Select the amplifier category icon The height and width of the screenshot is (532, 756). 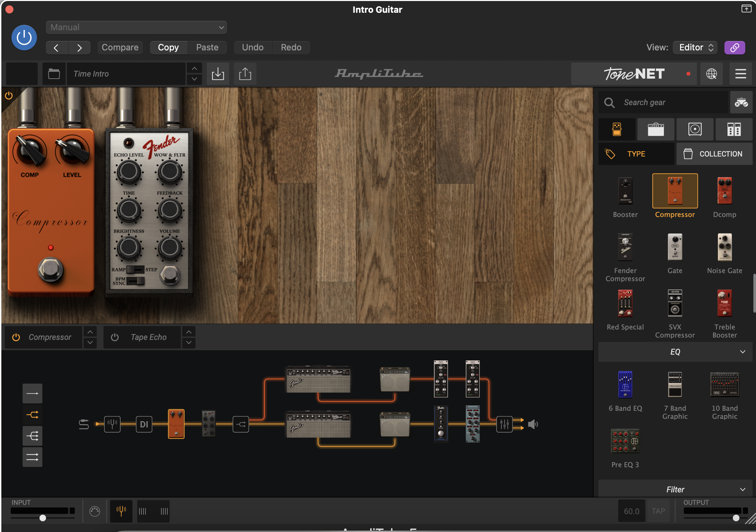656,129
